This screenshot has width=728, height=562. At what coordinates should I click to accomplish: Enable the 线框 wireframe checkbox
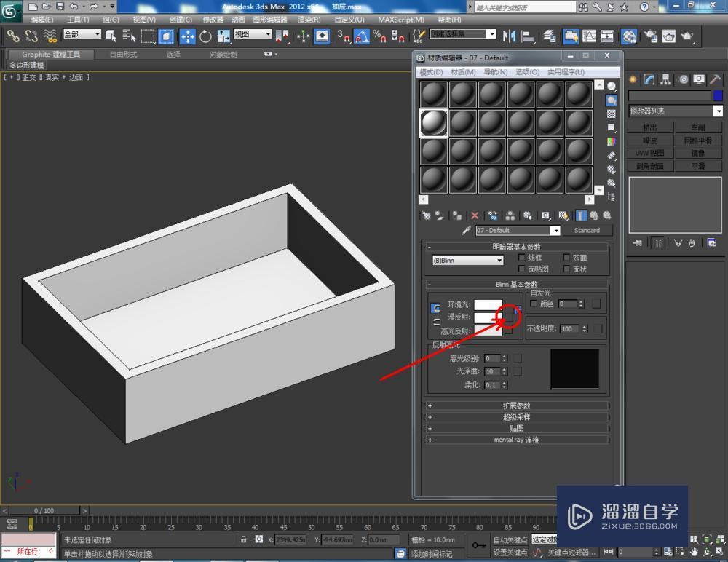522,258
